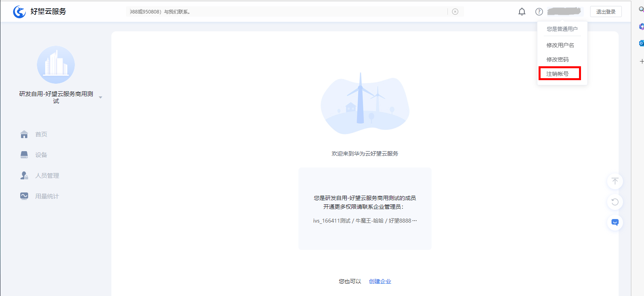Select 修改密码 in user dropdown
Screen dimensions: 644x296
click(x=558, y=60)
